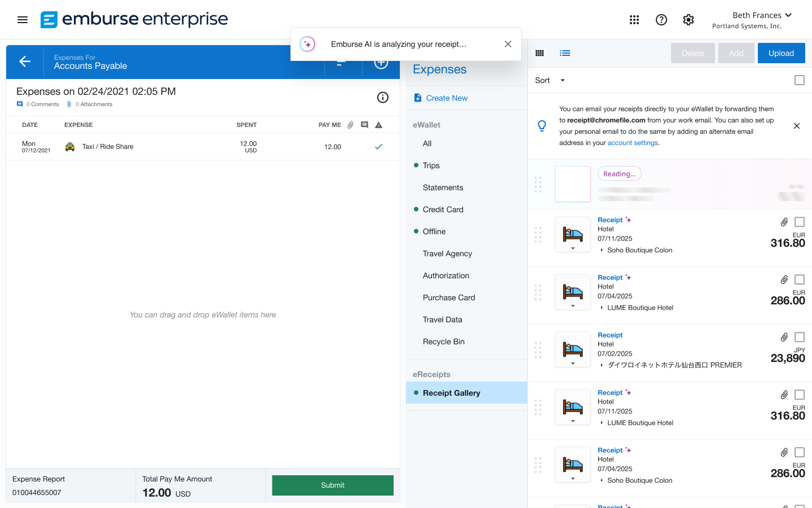Toggle the select-all receipts checkbox
Viewport: 812px width, 508px height.
click(799, 80)
